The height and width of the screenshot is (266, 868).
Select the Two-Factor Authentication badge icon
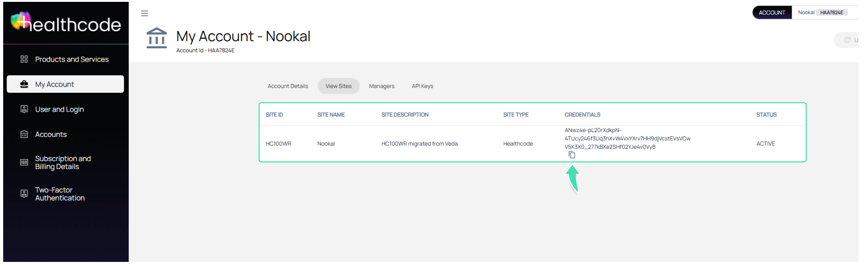[24, 193]
